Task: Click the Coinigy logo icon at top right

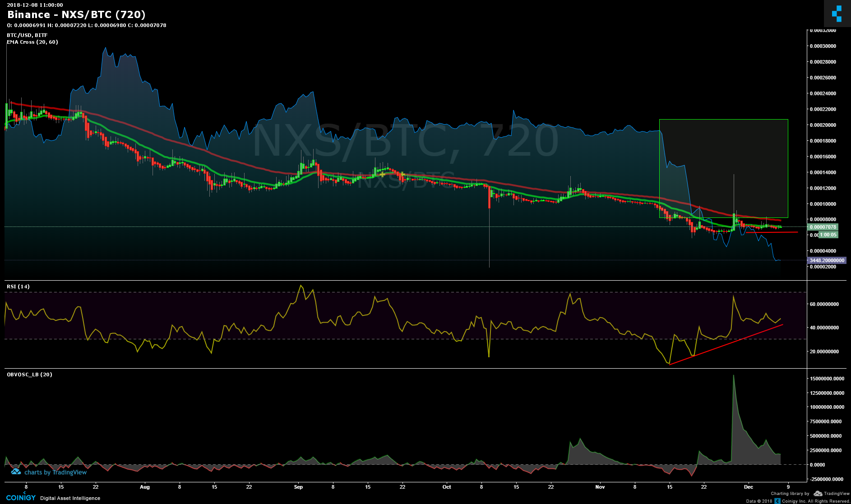Action: 837,14
